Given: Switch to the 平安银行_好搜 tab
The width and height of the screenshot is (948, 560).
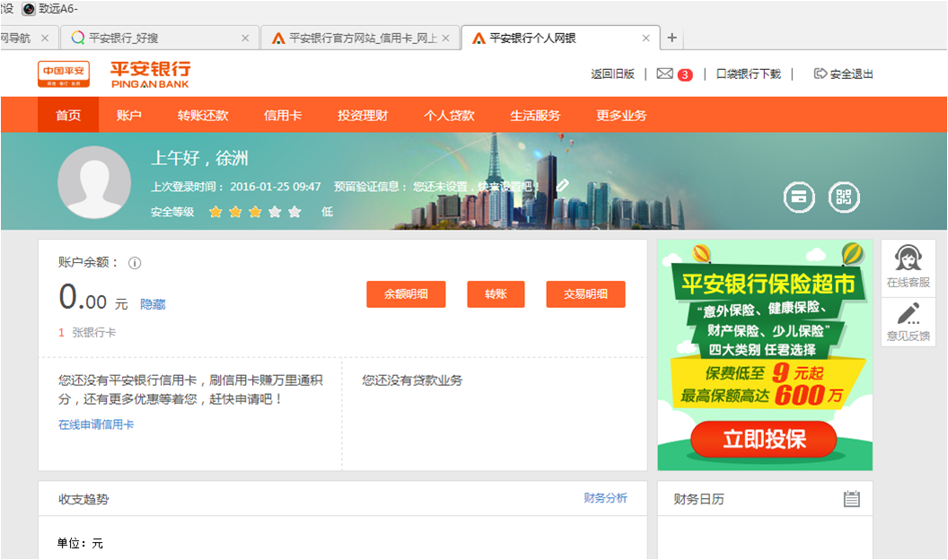Looking at the screenshot, I should point(160,38).
